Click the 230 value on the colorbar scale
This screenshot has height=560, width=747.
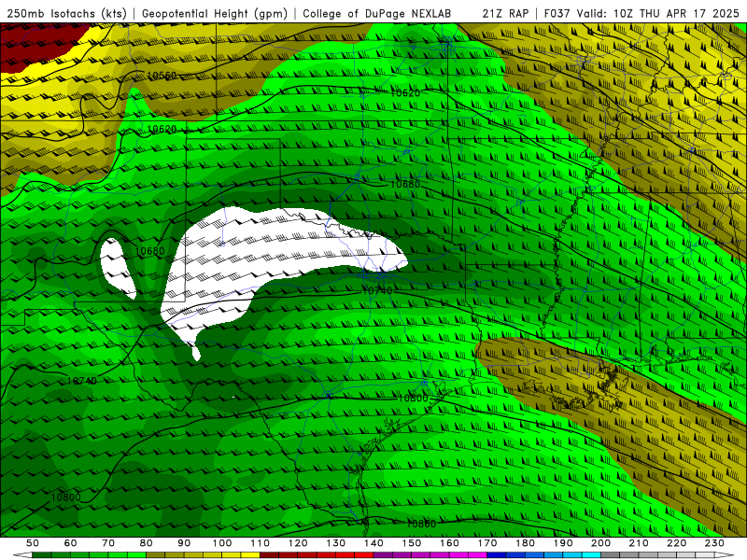point(714,543)
